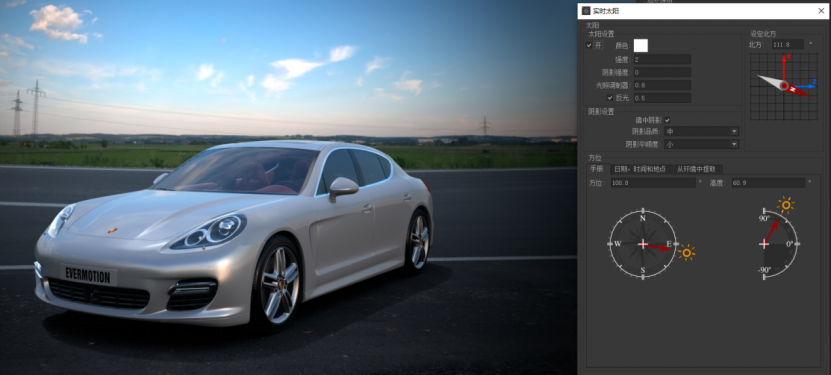This screenshot has height=375, width=831.
Task: Click the N marker on azimuth compass
Action: click(643, 218)
